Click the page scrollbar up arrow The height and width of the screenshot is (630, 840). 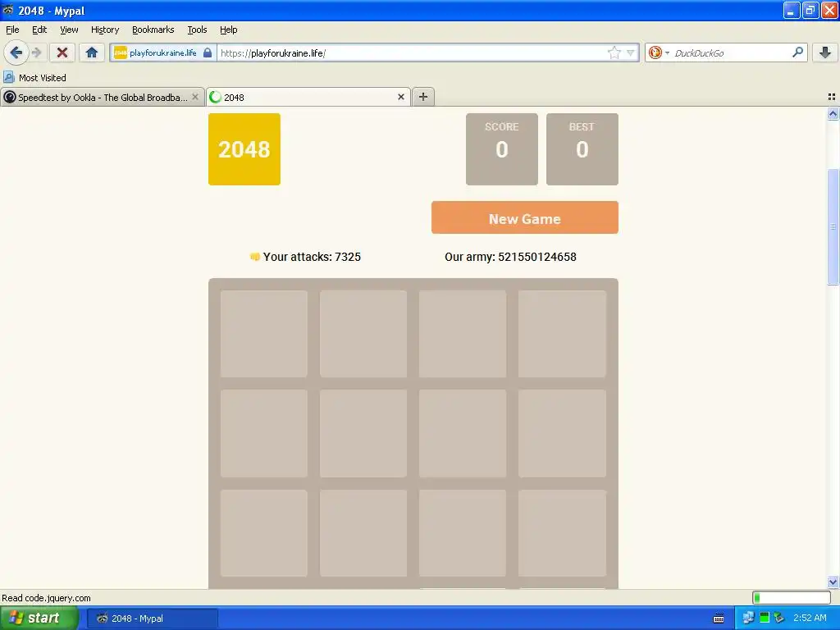[x=833, y=113]
